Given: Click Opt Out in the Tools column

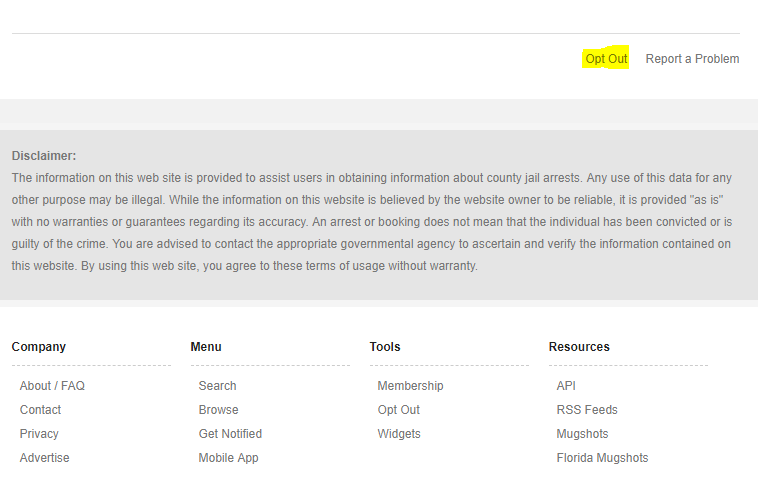Looking at the screenshot, I should [399, 410].
